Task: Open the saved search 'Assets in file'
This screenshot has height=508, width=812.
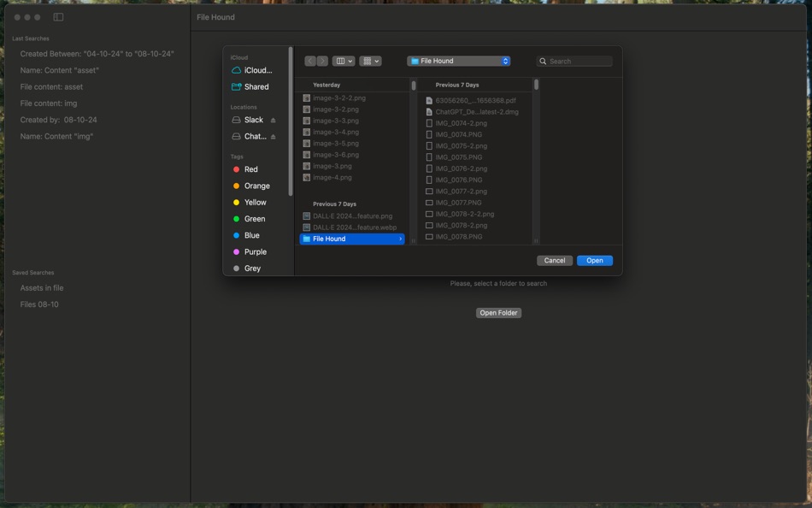Action: (40, 288)
